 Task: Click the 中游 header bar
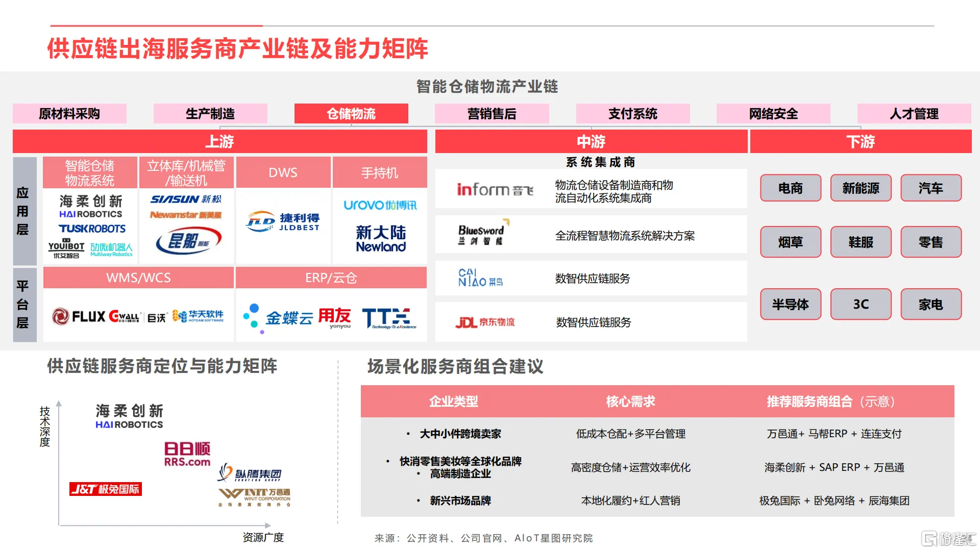pos(591,141)
